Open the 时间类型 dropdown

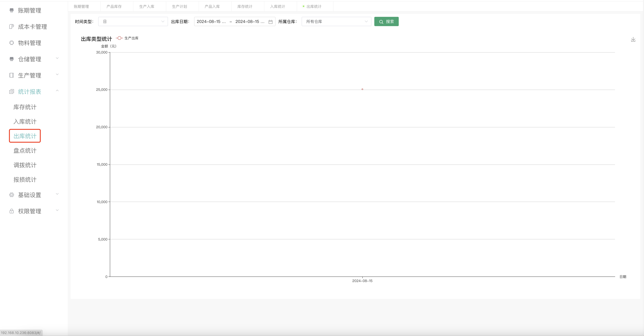[133, 22]
